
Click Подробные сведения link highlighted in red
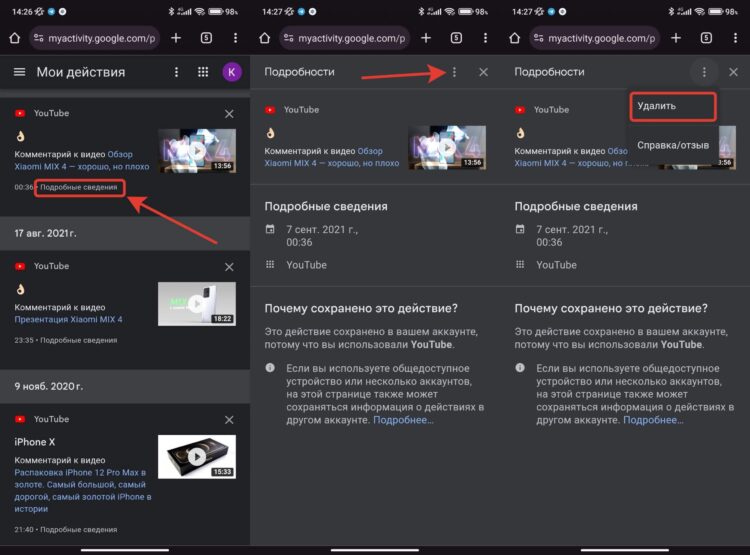tap(79, 187)
